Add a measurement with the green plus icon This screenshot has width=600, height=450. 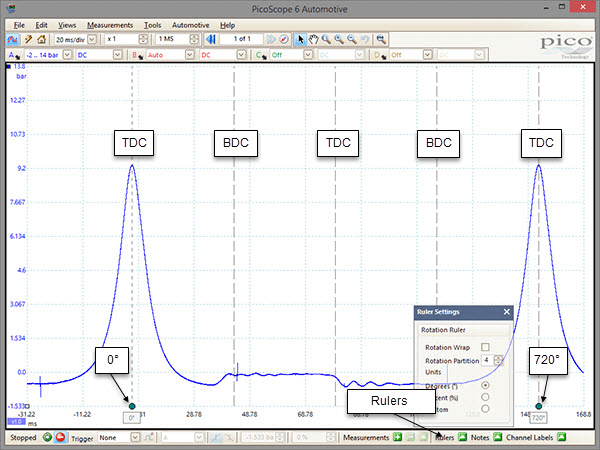[x=398, y=437]
